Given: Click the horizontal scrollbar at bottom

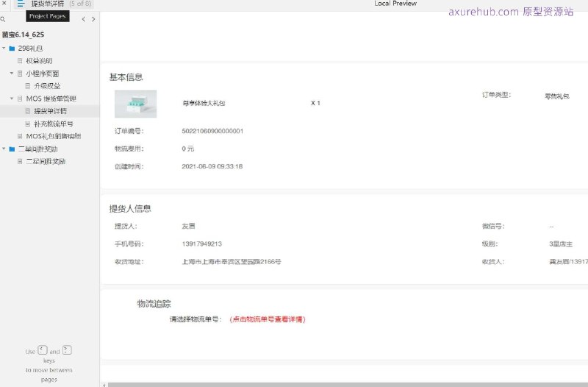Looking at the screenshot, I should tap(348, 385).
